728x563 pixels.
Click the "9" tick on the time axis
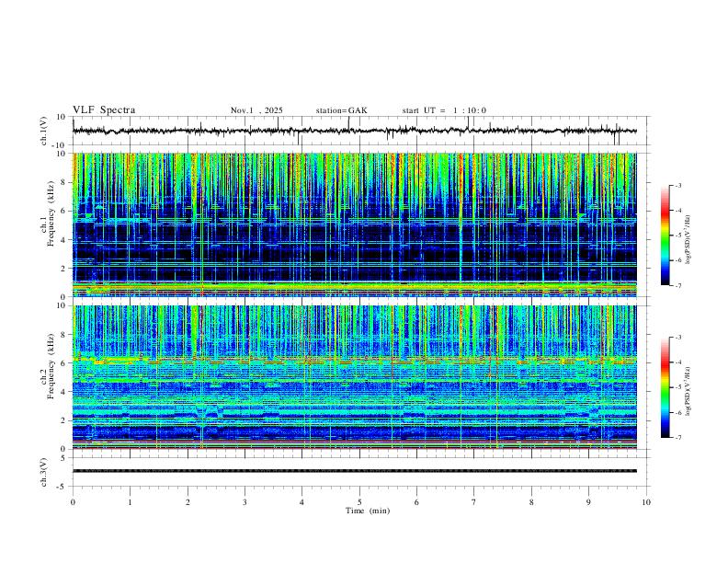pos(588,502)
